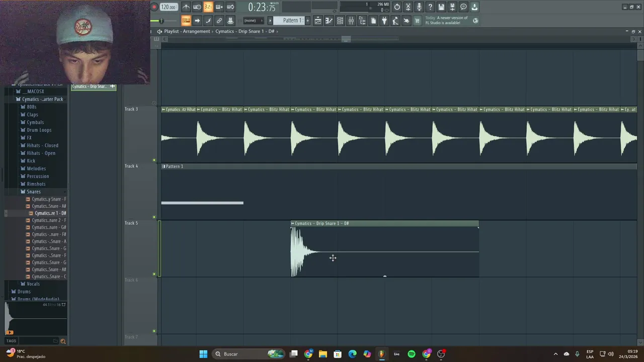The image size is (644, 362).
Task: Toggle typing keyboard to piano icon
Action: pyautogui.click(x=186, y=21)
